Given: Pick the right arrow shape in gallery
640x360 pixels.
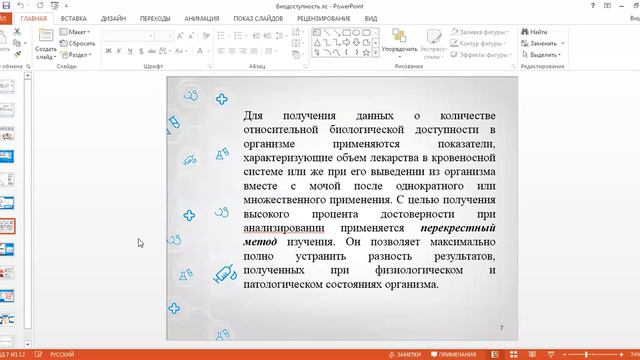Looking at the screenshot, I should tap(347, 42).
